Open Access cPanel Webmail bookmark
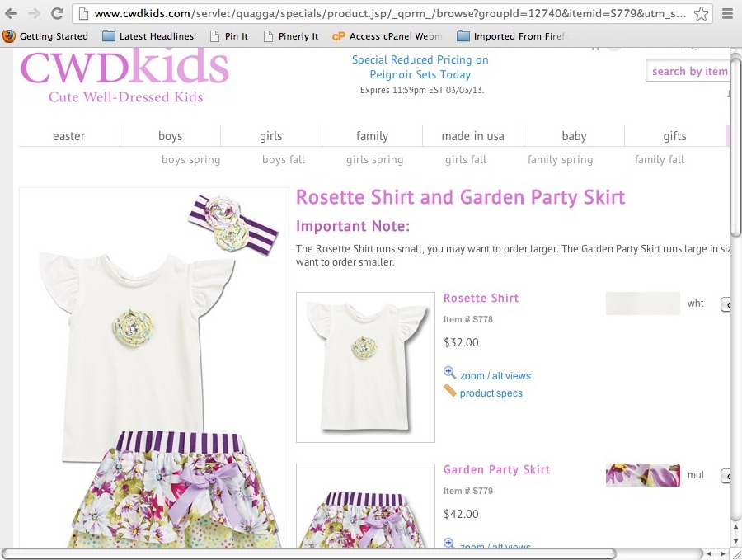Viewport: 742px width, 560px height. click(x=387, y=36)
